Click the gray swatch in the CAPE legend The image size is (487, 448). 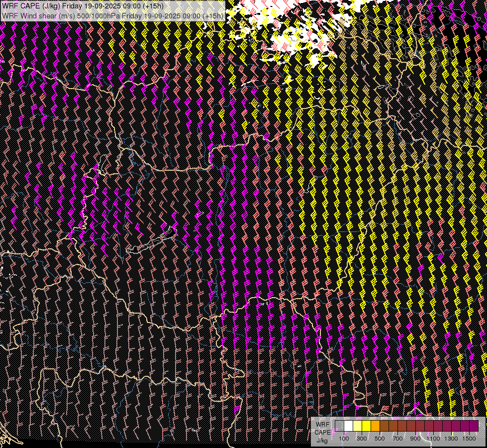click(339, 426)
